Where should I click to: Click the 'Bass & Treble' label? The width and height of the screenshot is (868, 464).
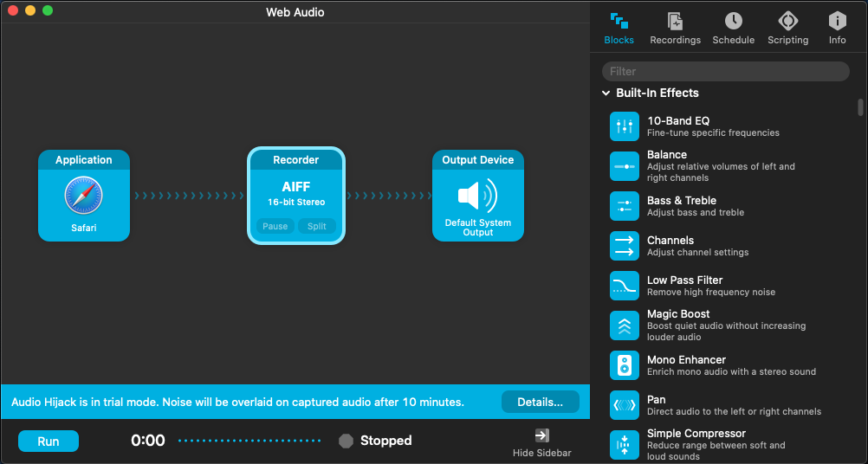(682, 200)
